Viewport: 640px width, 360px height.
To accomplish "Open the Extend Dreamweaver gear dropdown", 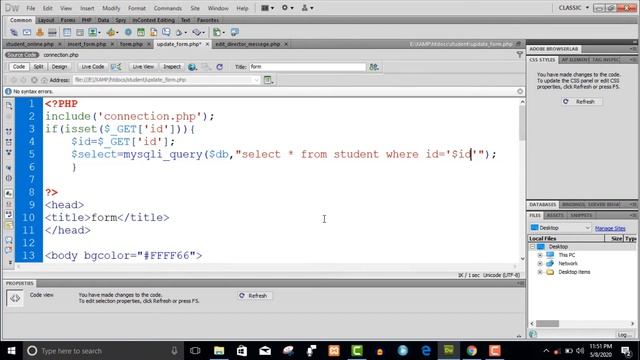I will pyautogui.click(x=287, y=8).
